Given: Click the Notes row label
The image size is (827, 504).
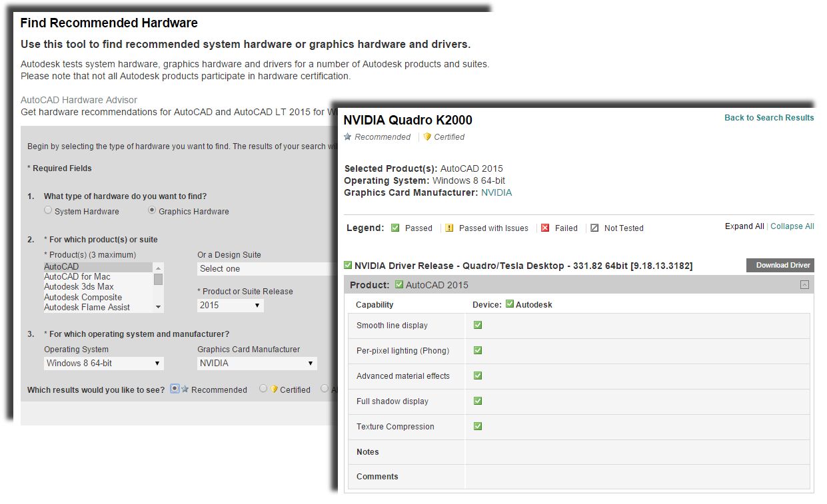Looking at the screenshot, I should (367, 452).
